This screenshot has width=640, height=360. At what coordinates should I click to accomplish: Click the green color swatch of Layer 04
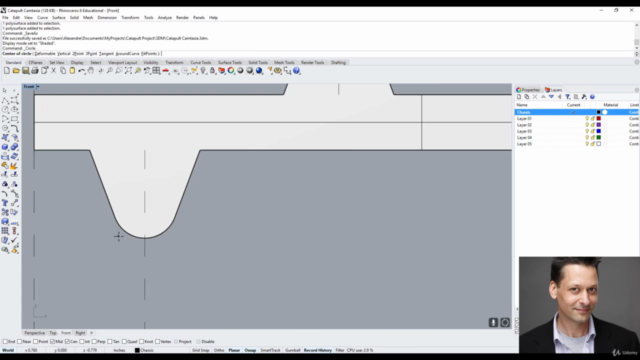(599, 138)
